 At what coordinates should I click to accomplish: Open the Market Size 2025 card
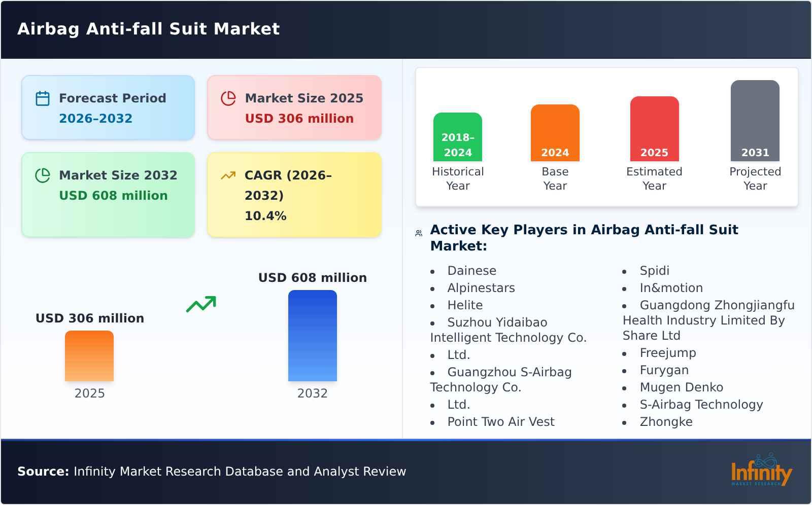pos(293,107)
